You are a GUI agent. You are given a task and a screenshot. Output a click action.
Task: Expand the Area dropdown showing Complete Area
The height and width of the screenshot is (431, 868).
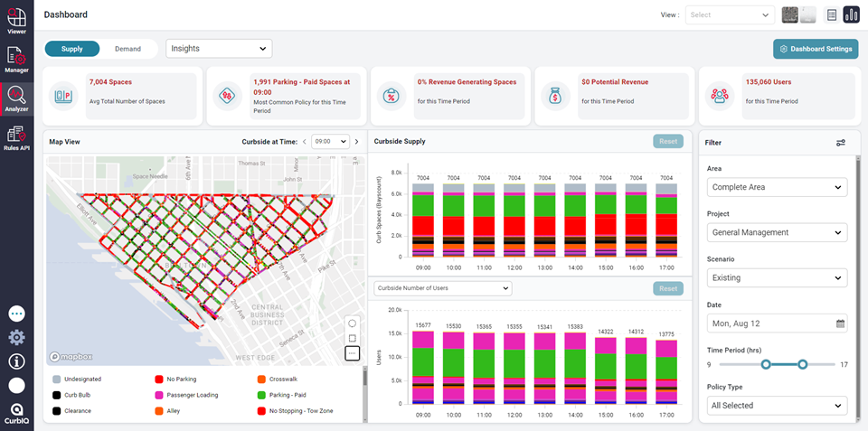click(x=778, y=188)
